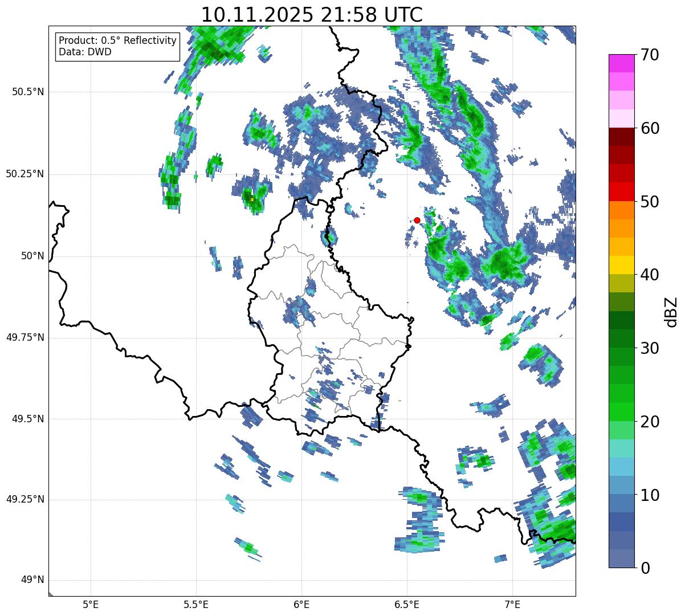Click the 5°E longitude label

91,604
